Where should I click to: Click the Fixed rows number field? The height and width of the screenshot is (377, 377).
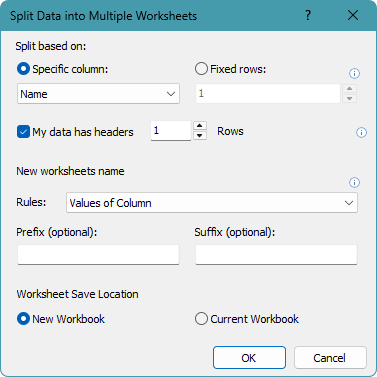click(x=268, y=93)
